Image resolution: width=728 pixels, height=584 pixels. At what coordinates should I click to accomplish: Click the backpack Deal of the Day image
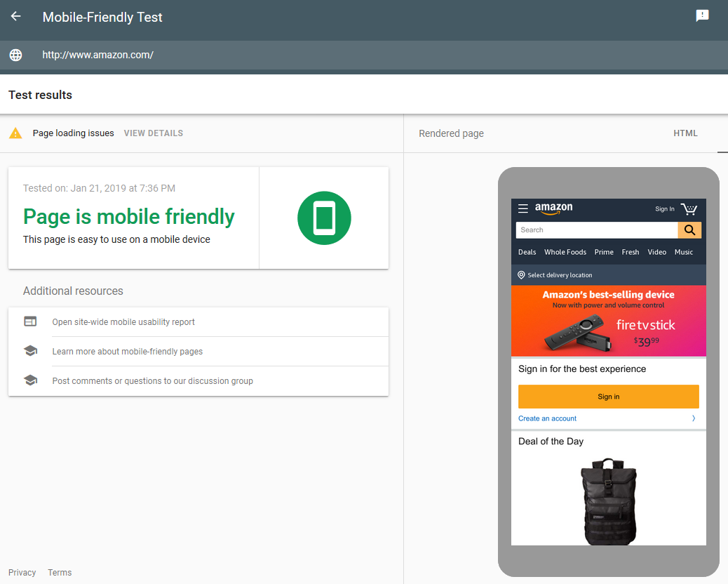(608, 501)
